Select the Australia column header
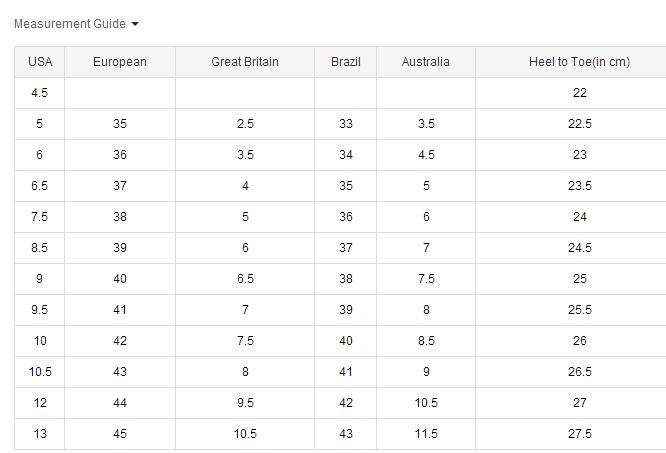Screen dimensions: 666x453 click(426, 62)
